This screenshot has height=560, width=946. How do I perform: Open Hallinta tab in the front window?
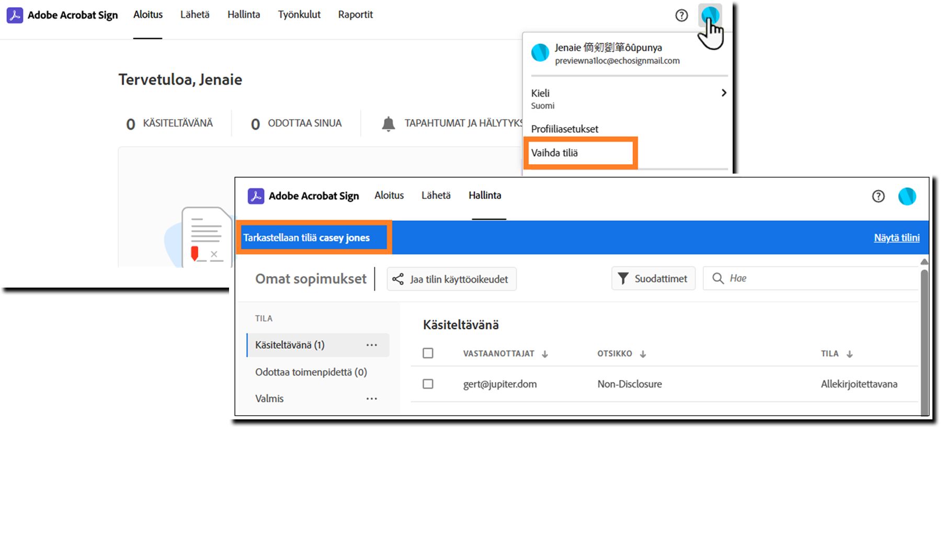click(x=485, y=195)
